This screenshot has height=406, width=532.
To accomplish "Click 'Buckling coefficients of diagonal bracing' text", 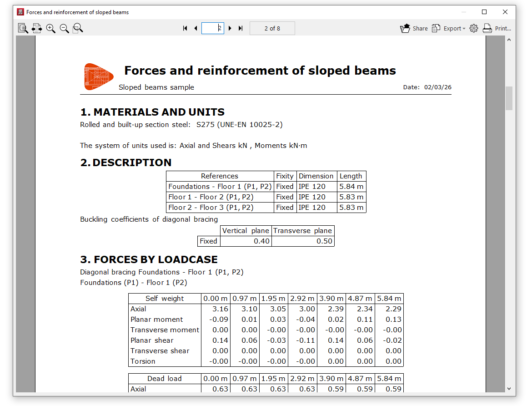I will 149,219.
